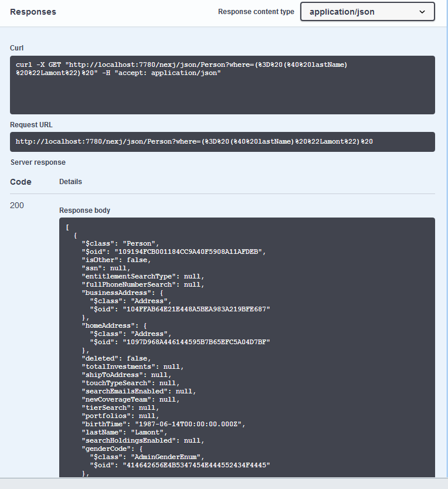Click the Responses section heading
The width and height of the screenshot is (448, 489).
(x=33, y=12)
